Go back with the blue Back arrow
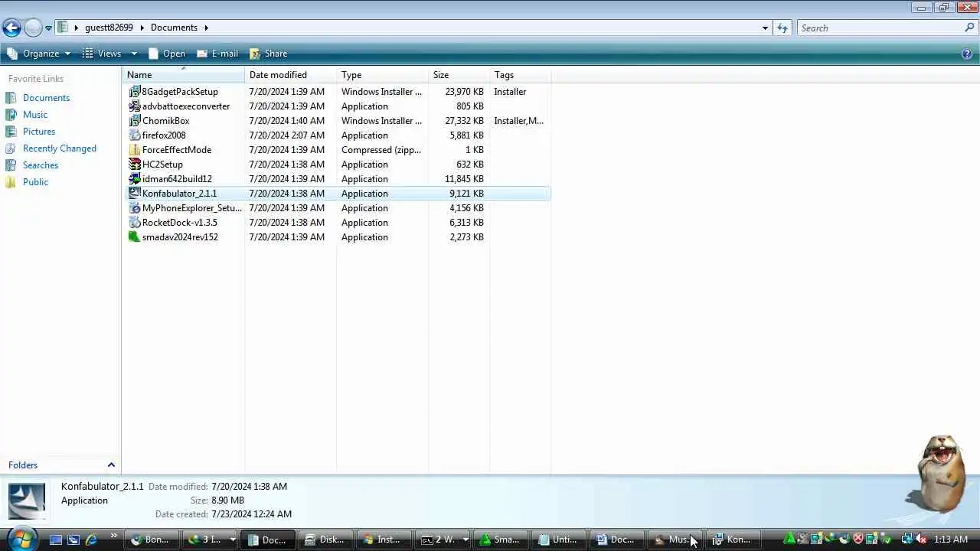980x551 pixels. coord(11,28)
